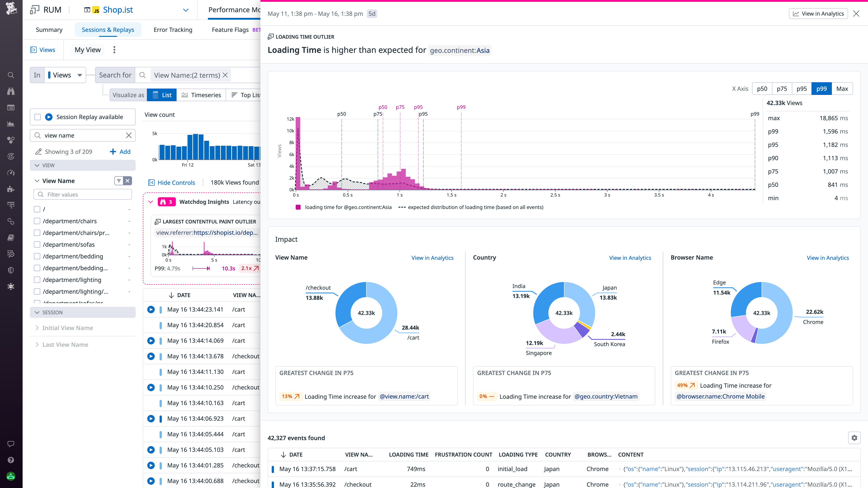Open the Dashboards chart icon in sidebar

[10, 124]
